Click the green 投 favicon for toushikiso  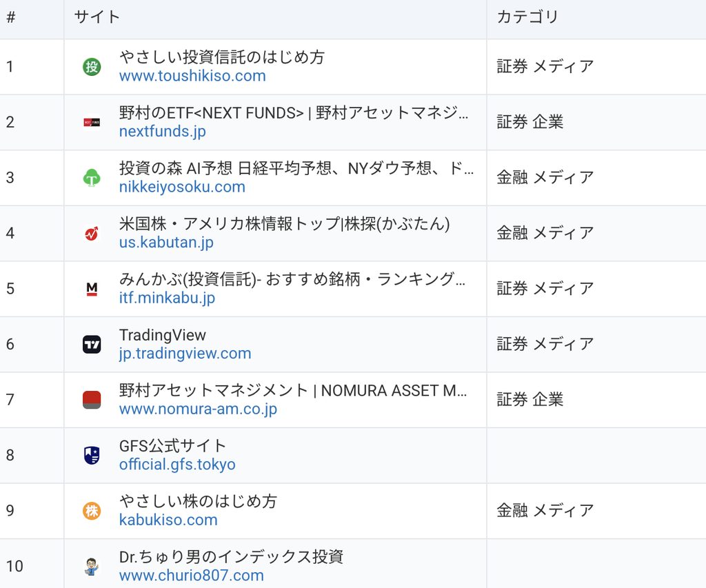point(92,67)
